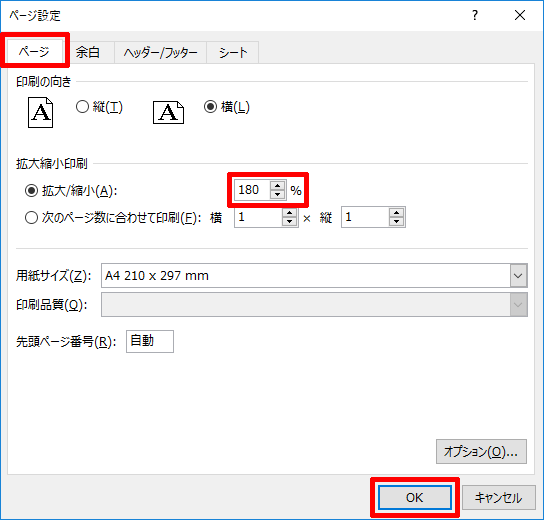The image size is (544, 520).
Task: Increase pages tall (縦) with up arrow
Action: (x=396, y=213)
